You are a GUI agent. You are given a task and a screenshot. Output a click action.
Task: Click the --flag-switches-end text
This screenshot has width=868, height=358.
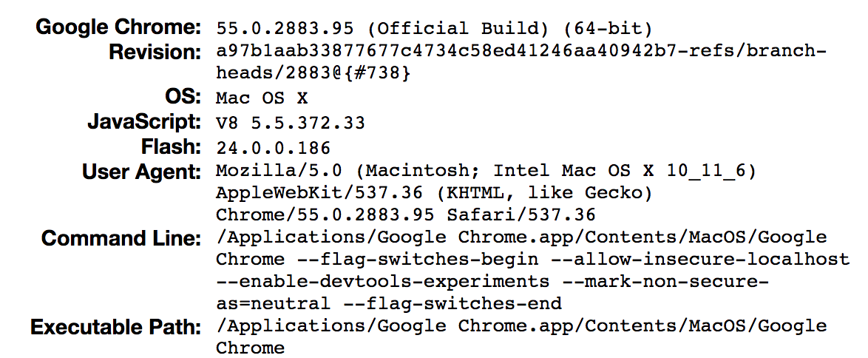click(x=452, y=304)
